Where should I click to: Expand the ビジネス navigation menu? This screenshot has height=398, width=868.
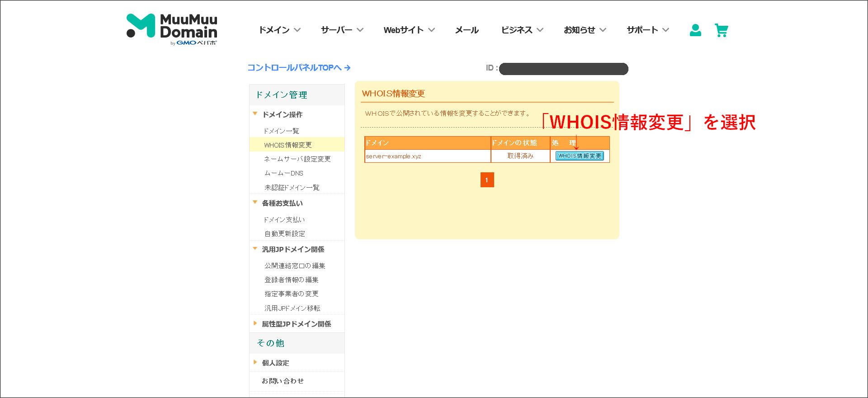[522, 30]
